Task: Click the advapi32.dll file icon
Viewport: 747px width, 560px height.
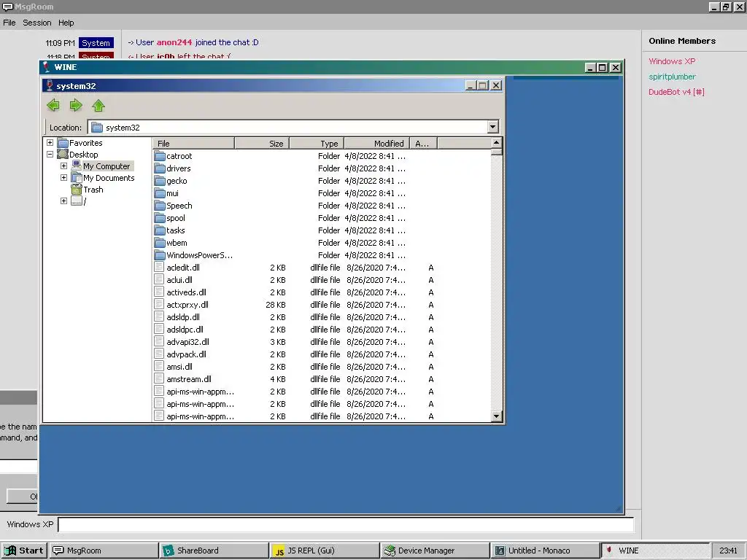Action: click(159, 341)
